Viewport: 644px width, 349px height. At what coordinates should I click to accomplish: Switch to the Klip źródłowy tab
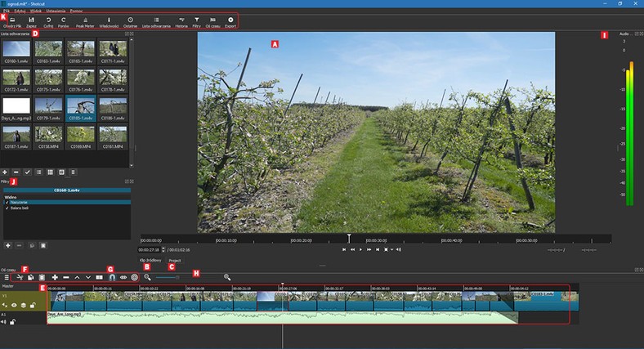click(x=149, y=260)
